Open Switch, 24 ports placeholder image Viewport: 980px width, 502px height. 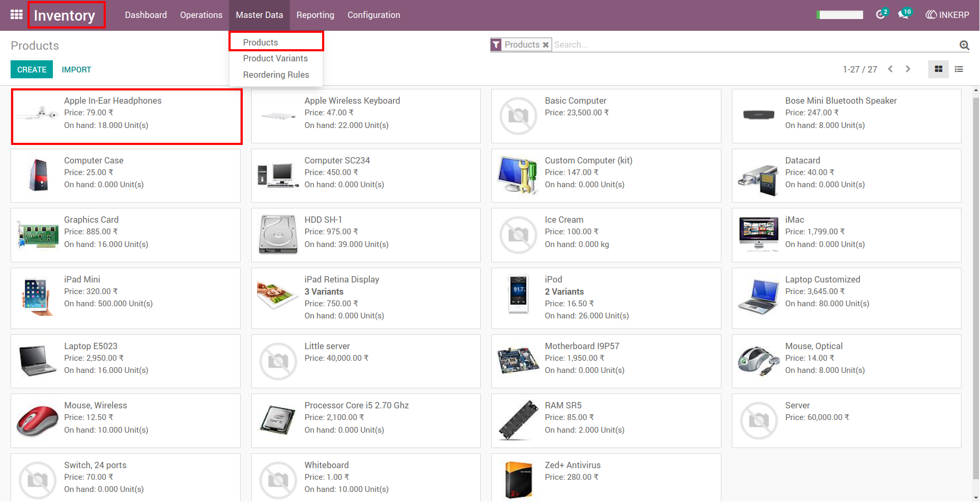pos(38,480)
